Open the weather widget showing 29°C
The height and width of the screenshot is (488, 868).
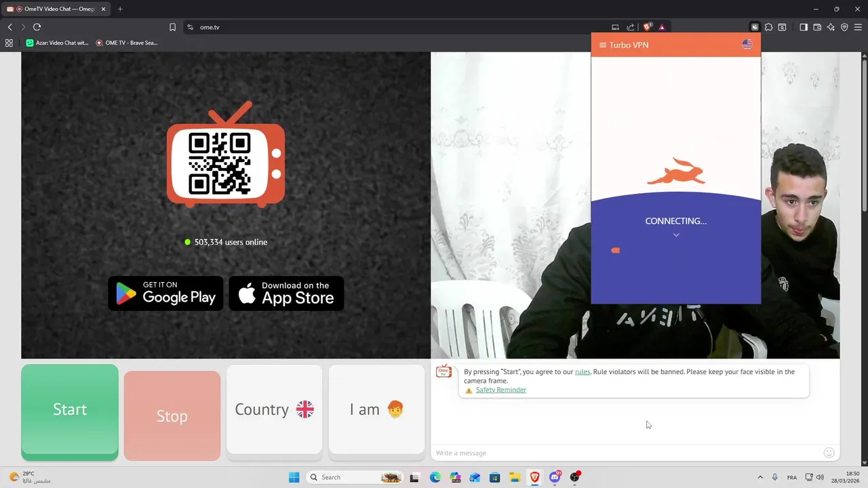pyautogui.click(x=30, y=477)
